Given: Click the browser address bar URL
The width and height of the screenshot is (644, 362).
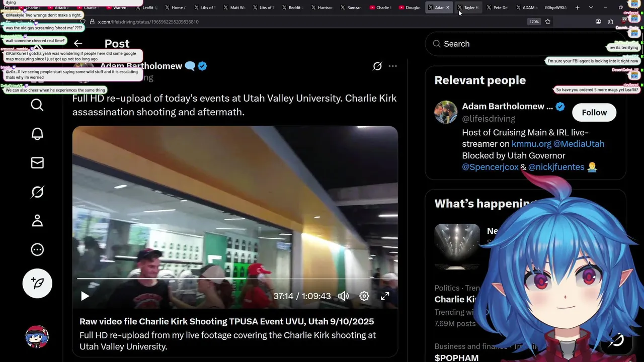Looking at the screenshot, I should coord(148,22).
